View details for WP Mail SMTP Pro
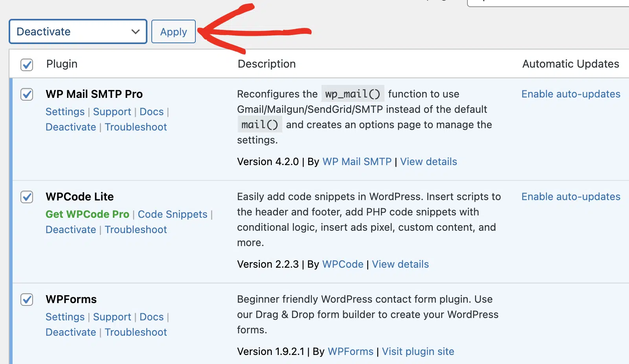 click(x=429, y=162)
